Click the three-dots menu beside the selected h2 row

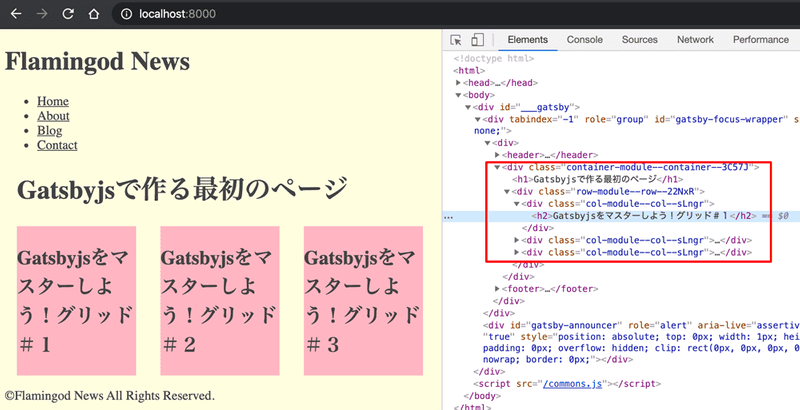pyautogui.click(x=448, y=217)
